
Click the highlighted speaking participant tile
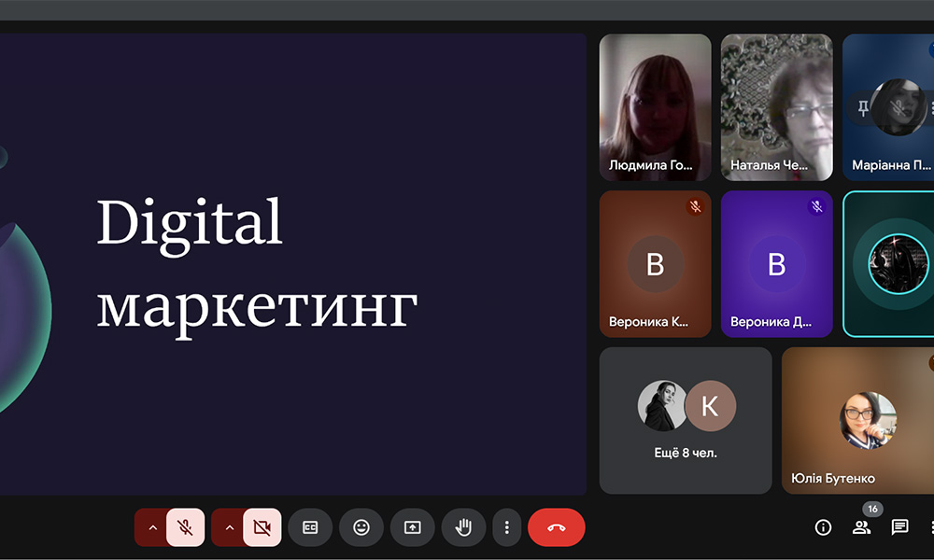pyautogui.click(x=889, y=263)
